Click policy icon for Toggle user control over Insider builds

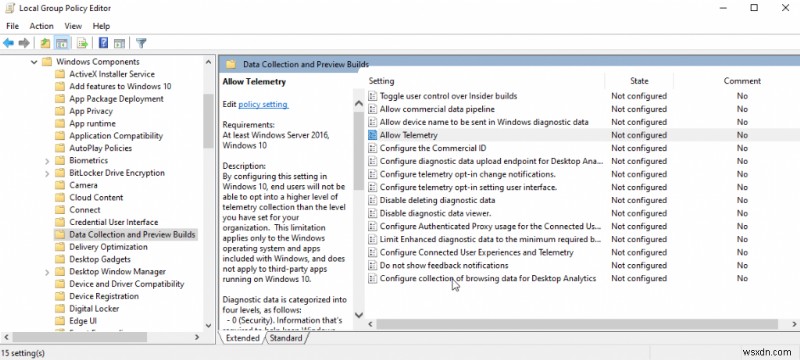click(x=372, y=96)
